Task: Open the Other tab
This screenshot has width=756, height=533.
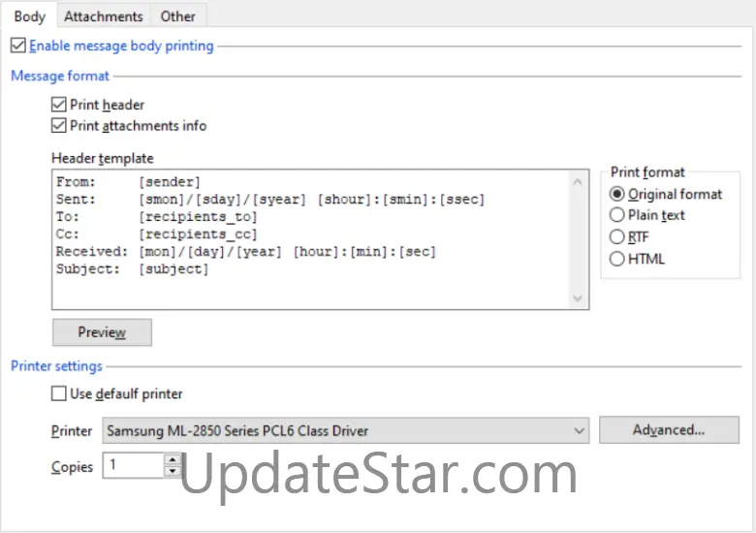Action: (178, 16)
